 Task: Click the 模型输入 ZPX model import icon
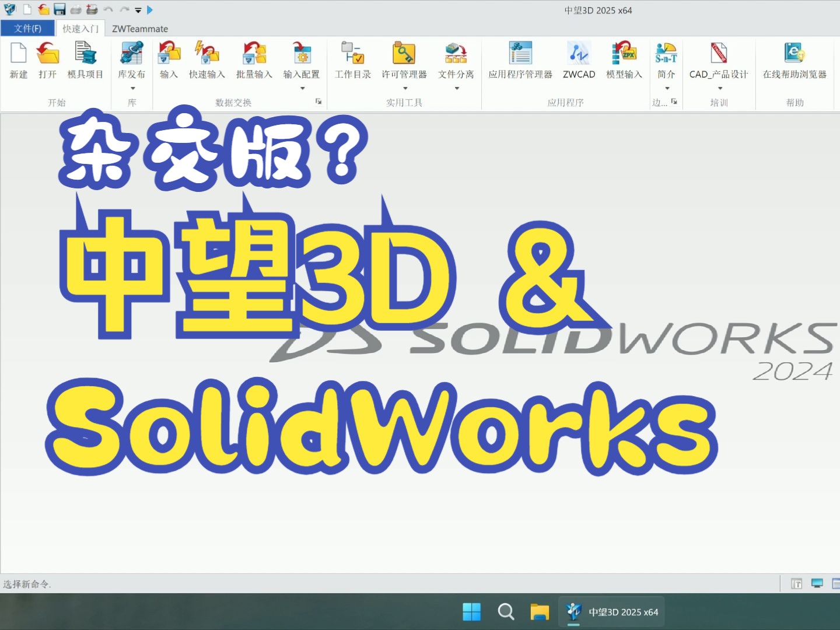click(624, 54)
